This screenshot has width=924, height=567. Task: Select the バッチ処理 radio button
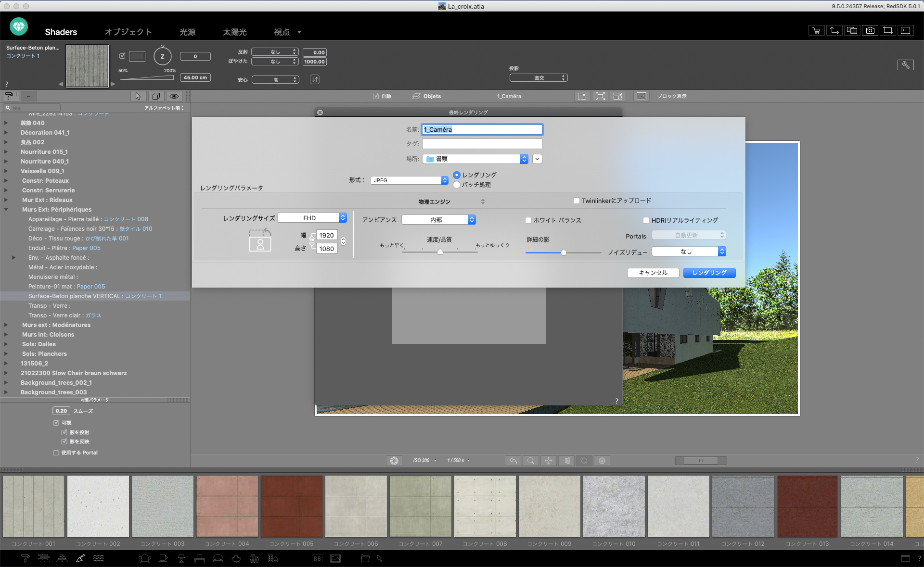[x=457, y=185]
